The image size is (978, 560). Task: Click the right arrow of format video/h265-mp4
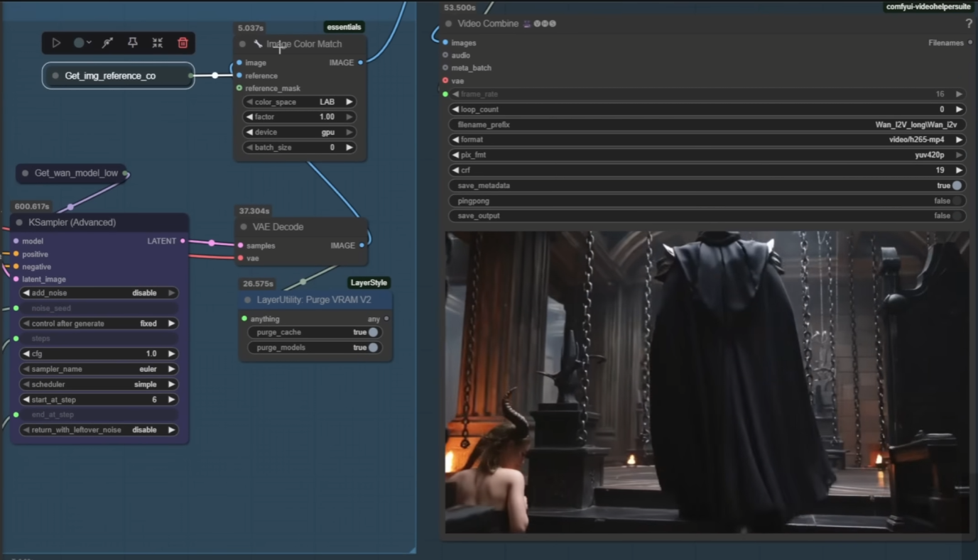[959, 140]
